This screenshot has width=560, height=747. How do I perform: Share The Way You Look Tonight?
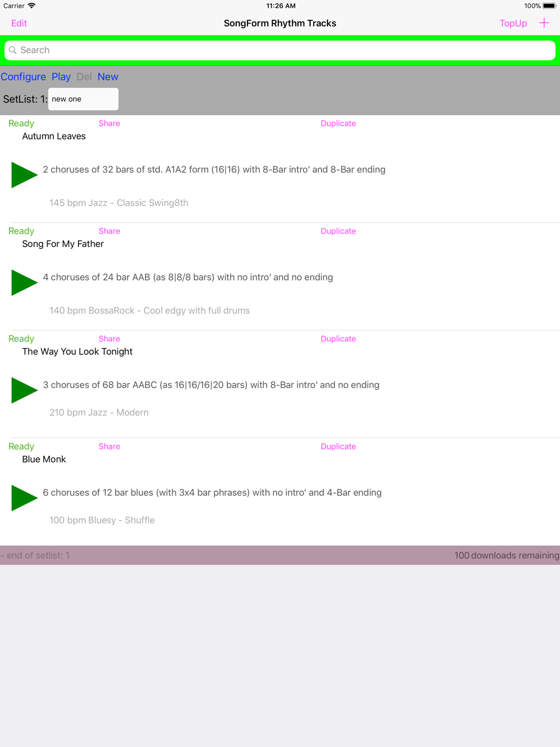tap(109, 339)
